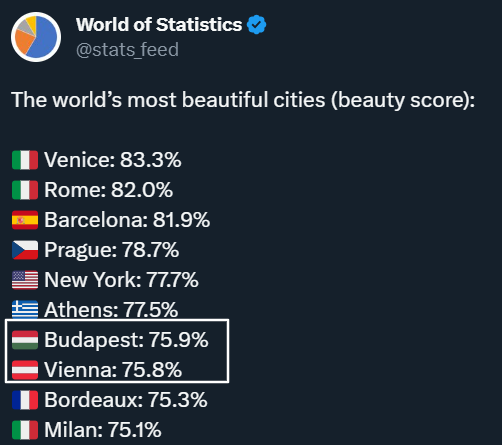This screenshot has width=502, height=445.
Task: Open the @stats_feed handle link
Action: pos(127,50)
